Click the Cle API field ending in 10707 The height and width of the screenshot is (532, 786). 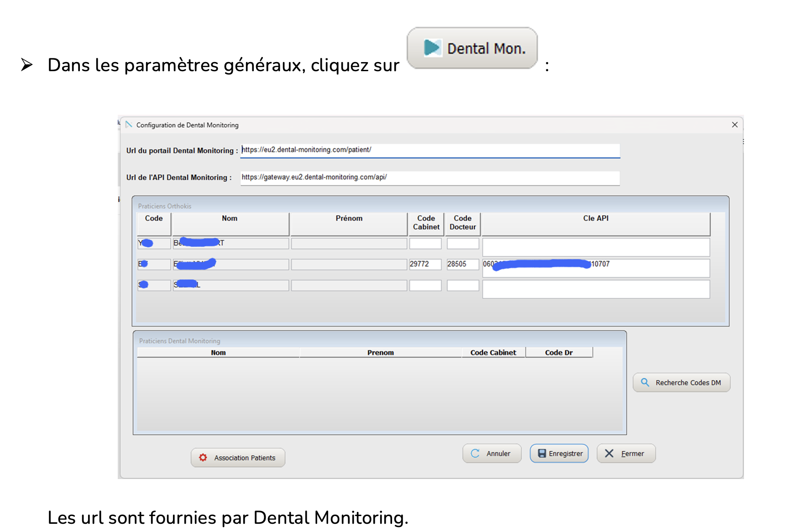pos(596,268)
